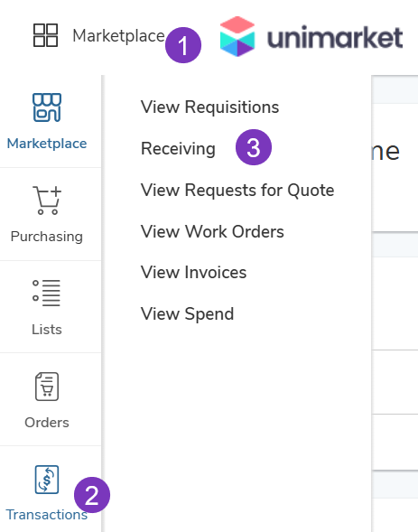
Task: Click the unimarket wordmark text
Action: click(x=335, y=37)
